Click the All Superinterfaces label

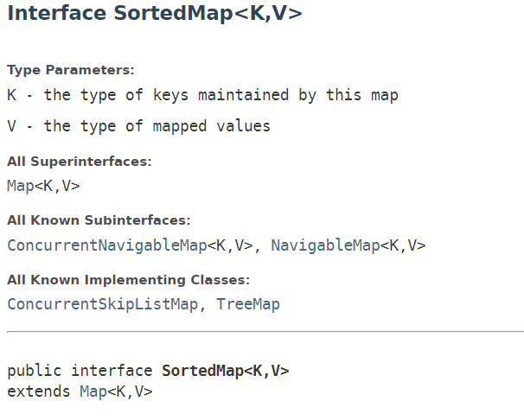(x=80, y=162)
